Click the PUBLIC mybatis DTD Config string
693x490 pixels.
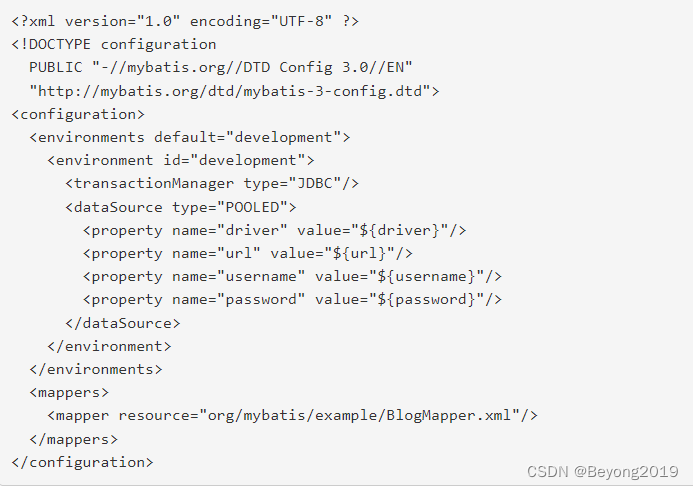pos(221,67)
